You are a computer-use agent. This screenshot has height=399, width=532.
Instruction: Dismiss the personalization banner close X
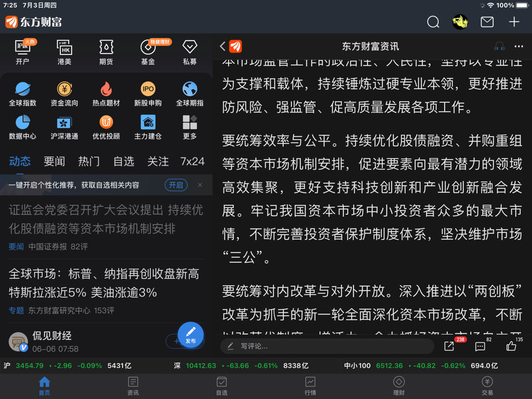pos(200,185)
